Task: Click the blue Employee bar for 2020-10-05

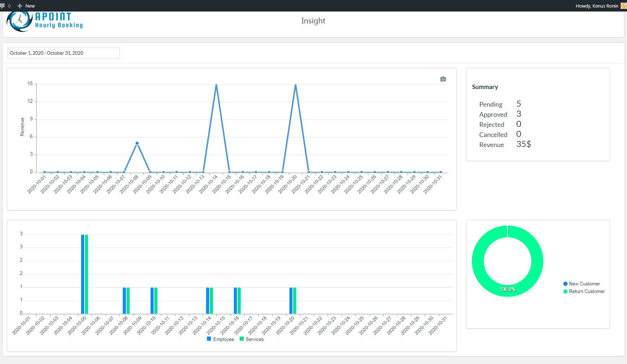Action: click(x=83, y=274)
